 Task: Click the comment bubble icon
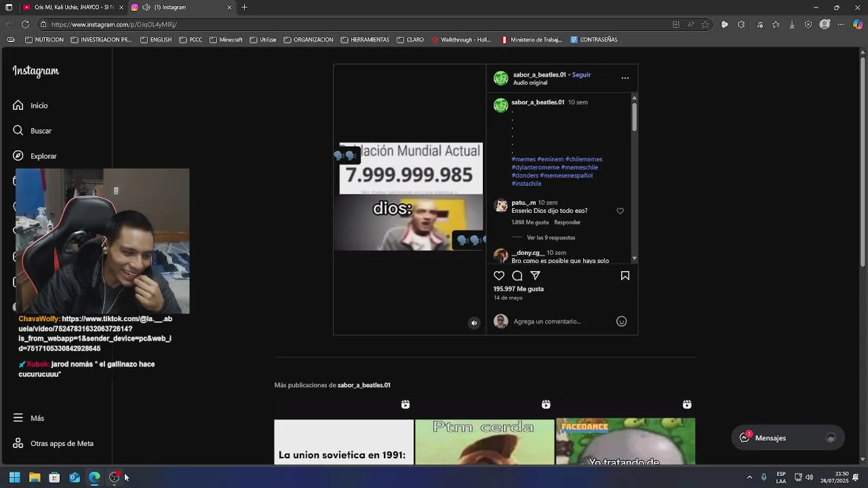[517, 276]
